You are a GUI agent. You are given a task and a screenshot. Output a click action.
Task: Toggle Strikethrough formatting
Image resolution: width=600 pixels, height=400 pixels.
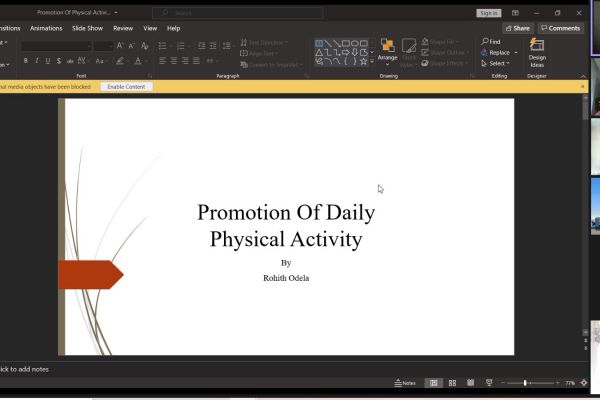pyautogui.click(x=70, y=60)
